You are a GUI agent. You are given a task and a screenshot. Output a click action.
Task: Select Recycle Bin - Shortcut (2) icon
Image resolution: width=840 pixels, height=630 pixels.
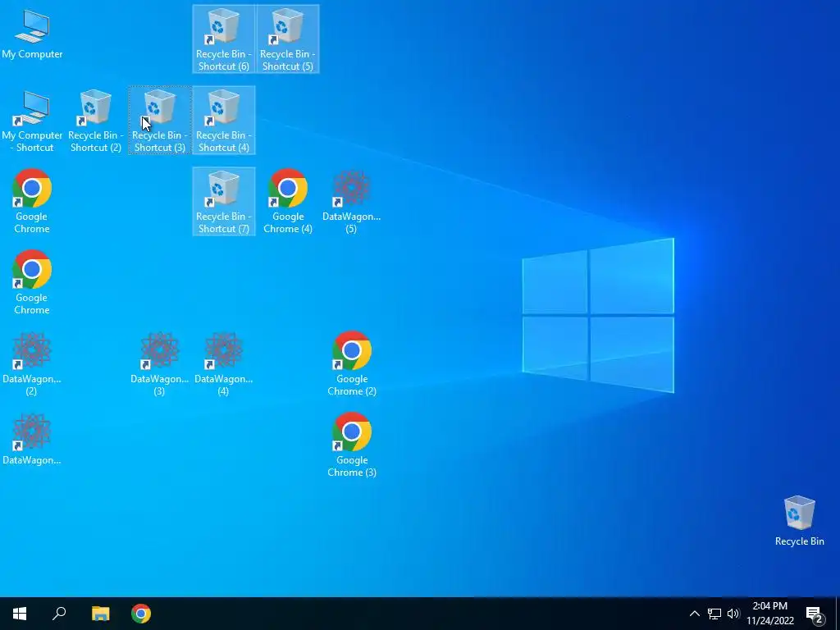pos(96,120)
